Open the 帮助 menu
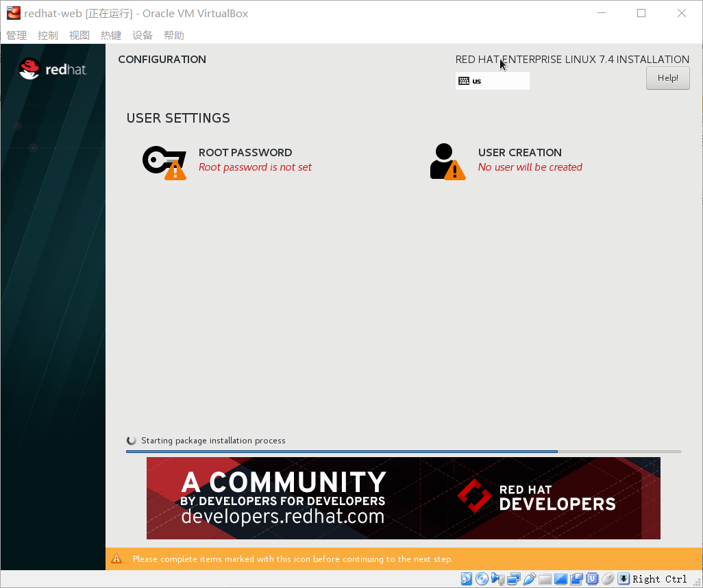This screenshot has width=703, height=588. click(174, 36)
